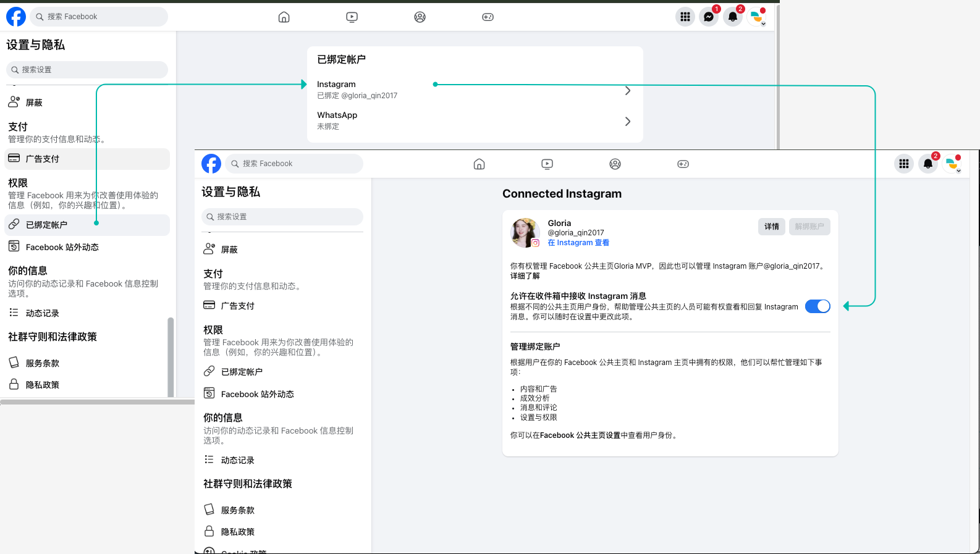Click 解绑账户 button
Viewport: 980px width, 554px height.
click(809, 227)
